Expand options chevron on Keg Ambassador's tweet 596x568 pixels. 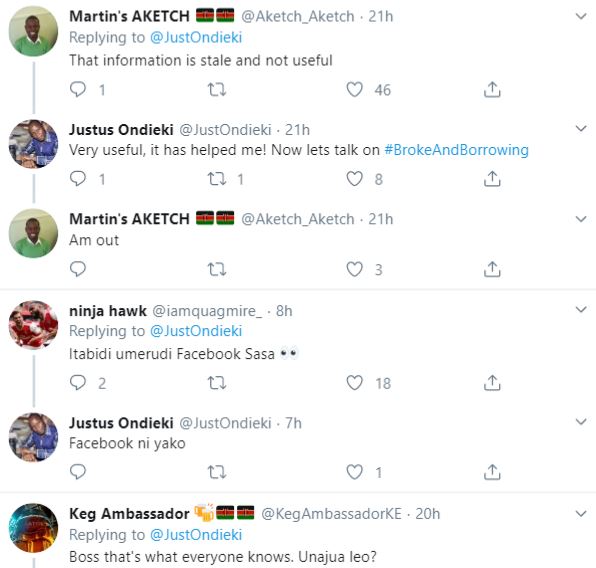point(581,514)
